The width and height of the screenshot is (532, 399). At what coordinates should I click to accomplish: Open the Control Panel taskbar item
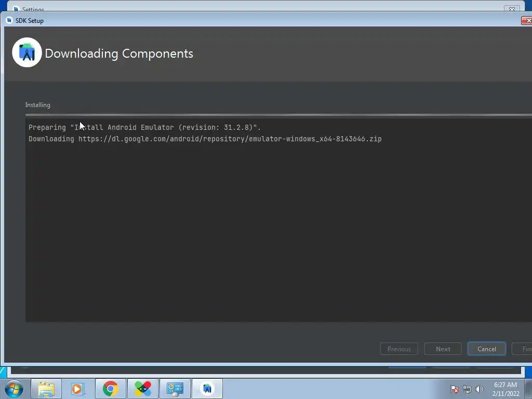tap(175, 389)
